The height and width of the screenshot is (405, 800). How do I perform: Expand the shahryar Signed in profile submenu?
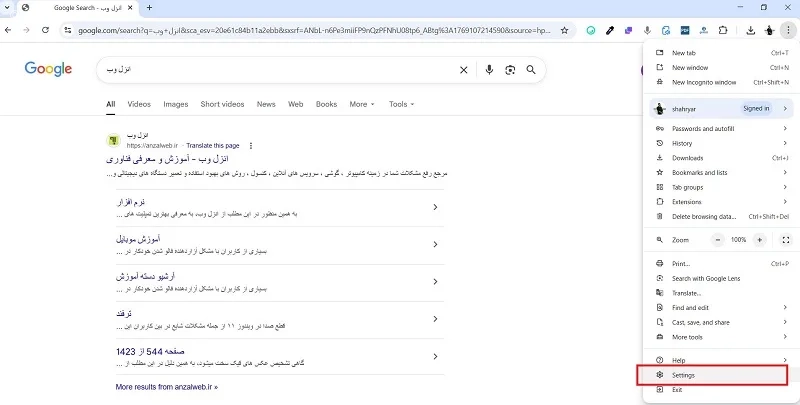721,109
